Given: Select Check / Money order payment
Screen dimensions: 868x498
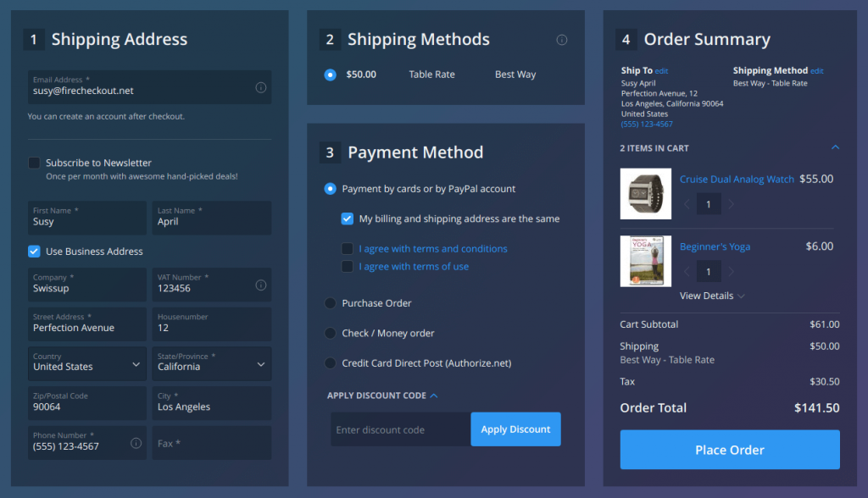Looking at the screenshot, I should coord(330,333).
